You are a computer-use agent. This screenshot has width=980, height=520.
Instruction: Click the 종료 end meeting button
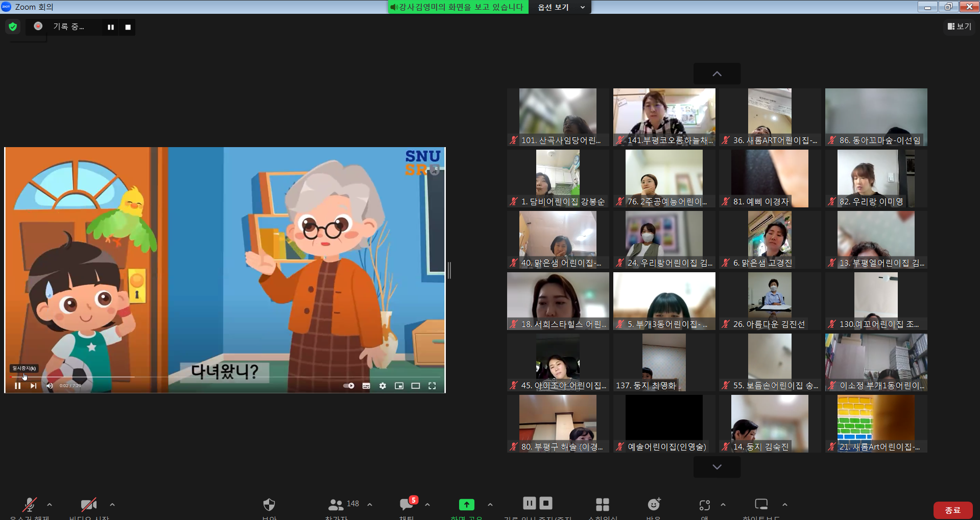(x=953, y=510)
